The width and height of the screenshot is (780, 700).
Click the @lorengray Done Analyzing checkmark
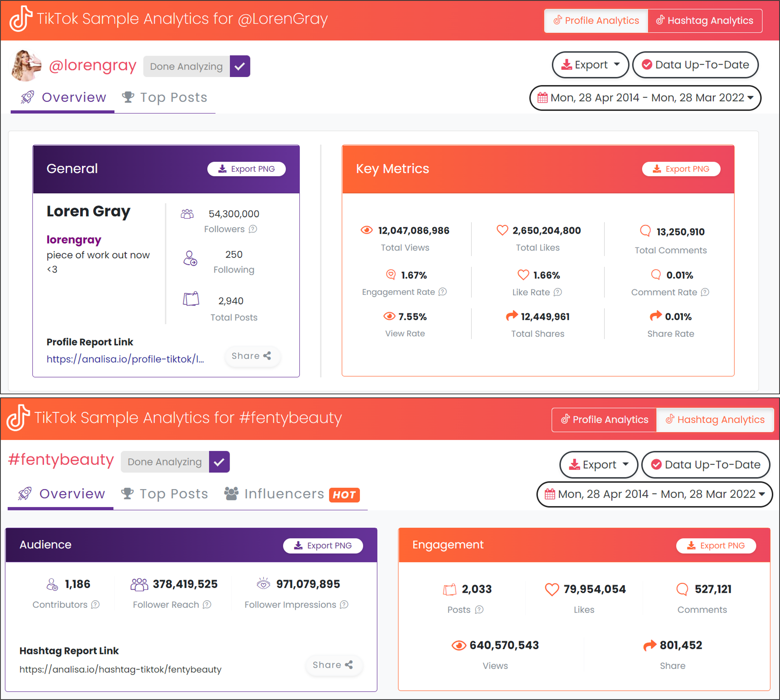(x=240, y=66)
